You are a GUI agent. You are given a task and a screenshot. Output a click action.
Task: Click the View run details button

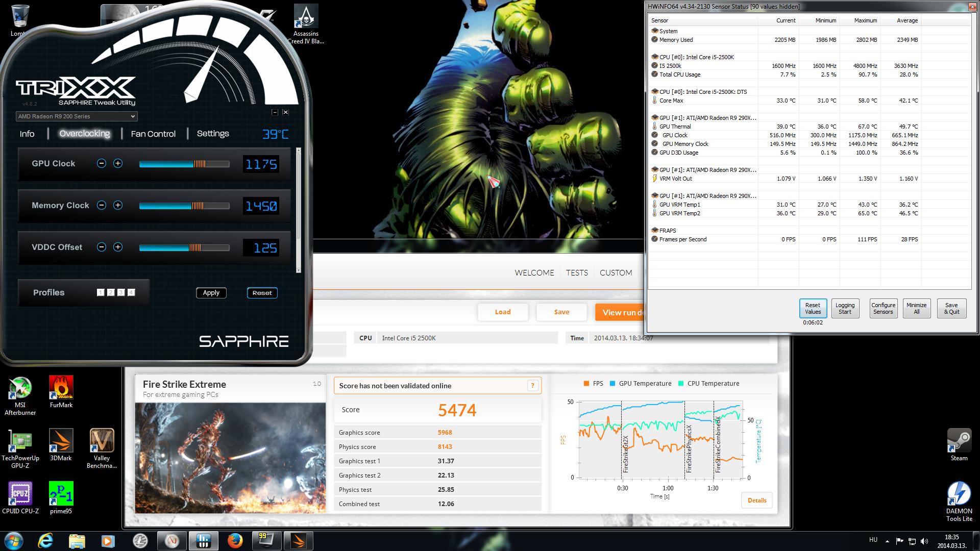click(620, 312)
